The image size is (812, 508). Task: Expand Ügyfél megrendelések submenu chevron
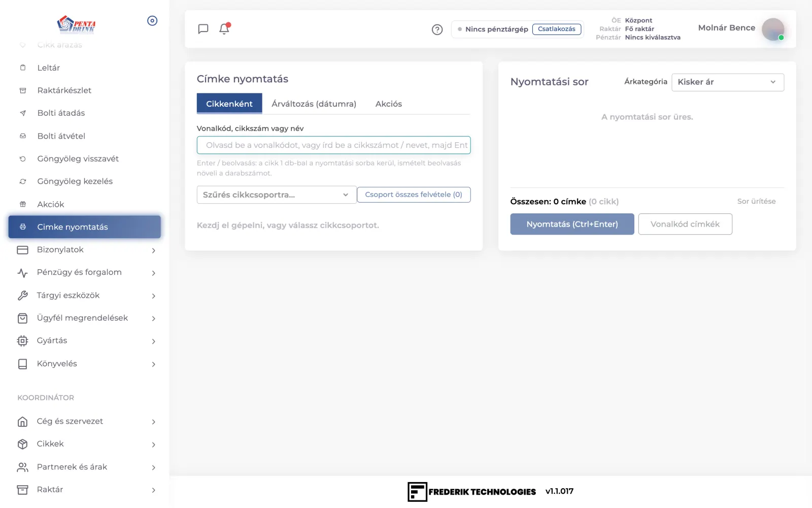(x=153, y=319)
